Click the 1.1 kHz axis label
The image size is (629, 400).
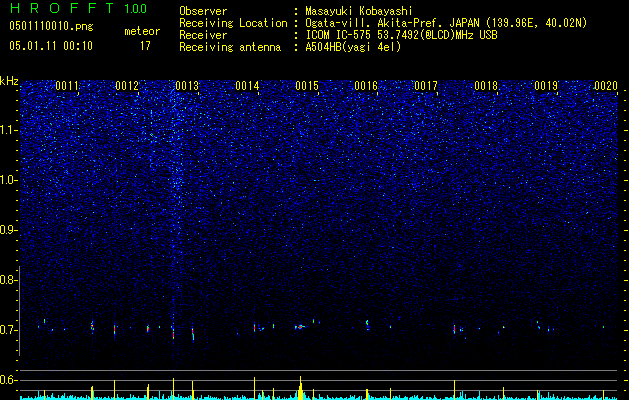pyautogui.click(x=9, y=130)
